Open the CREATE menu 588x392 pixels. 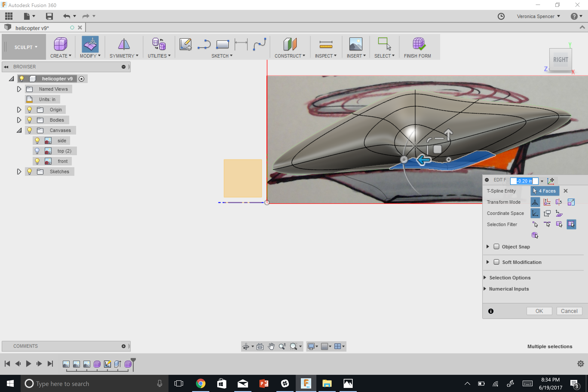tap(61, 56)
